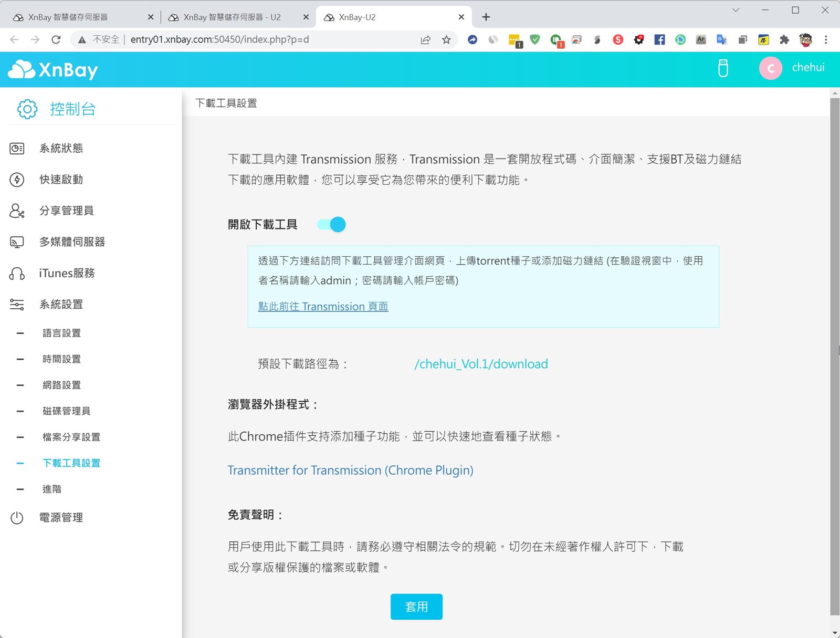Click the USB device icon in header
This screenshot has height=638, width=840.
point(723,68)
